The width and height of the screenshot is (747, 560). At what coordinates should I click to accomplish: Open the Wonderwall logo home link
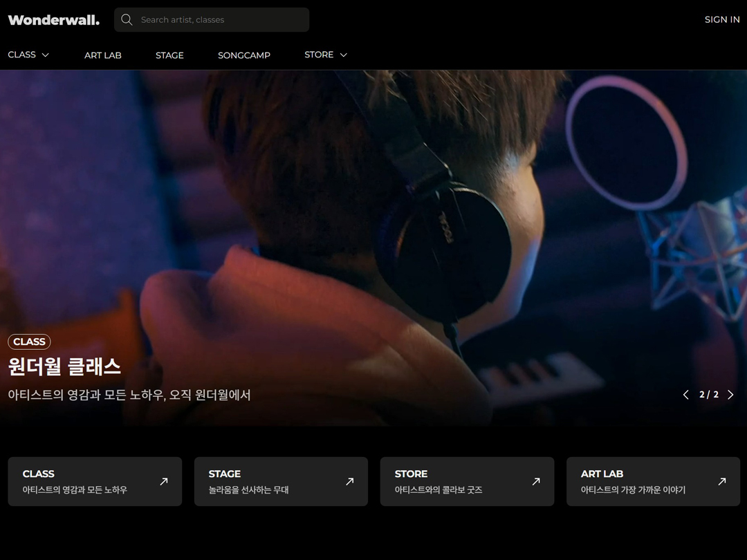54,20
